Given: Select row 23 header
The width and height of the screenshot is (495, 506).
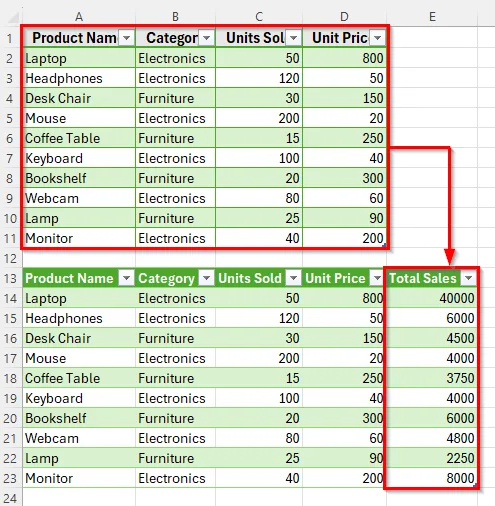Looking at the screenshot, I should pyautogui.click(x=10, y=478).
